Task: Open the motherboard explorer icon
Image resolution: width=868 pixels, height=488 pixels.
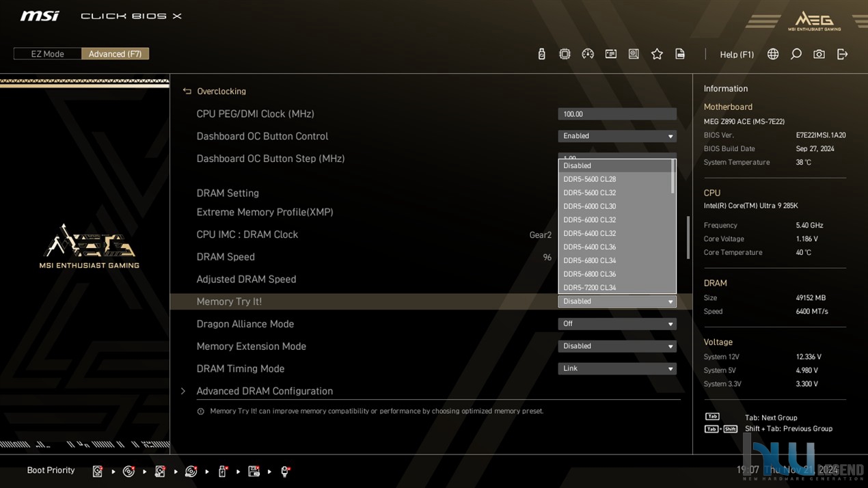Action: (634, 54)
